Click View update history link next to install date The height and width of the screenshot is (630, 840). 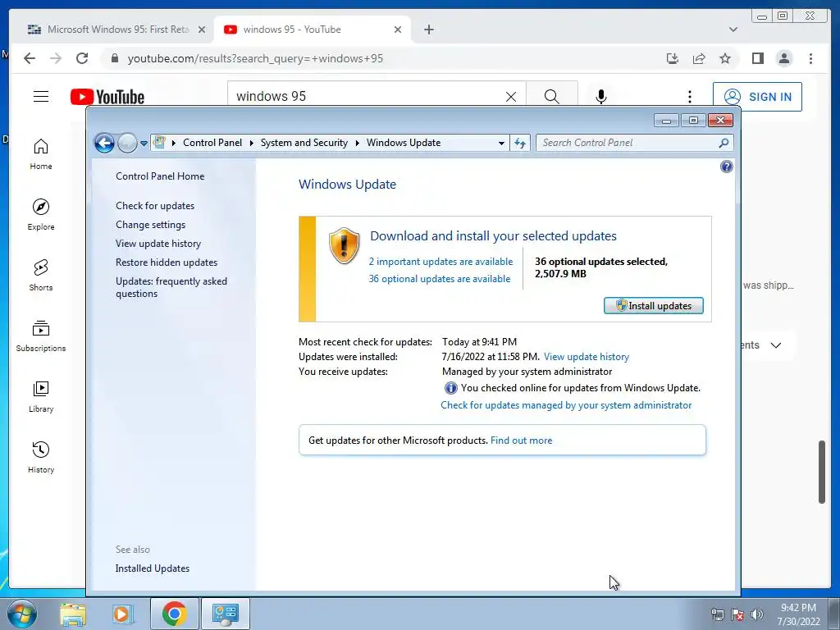(x=586, y=357)
